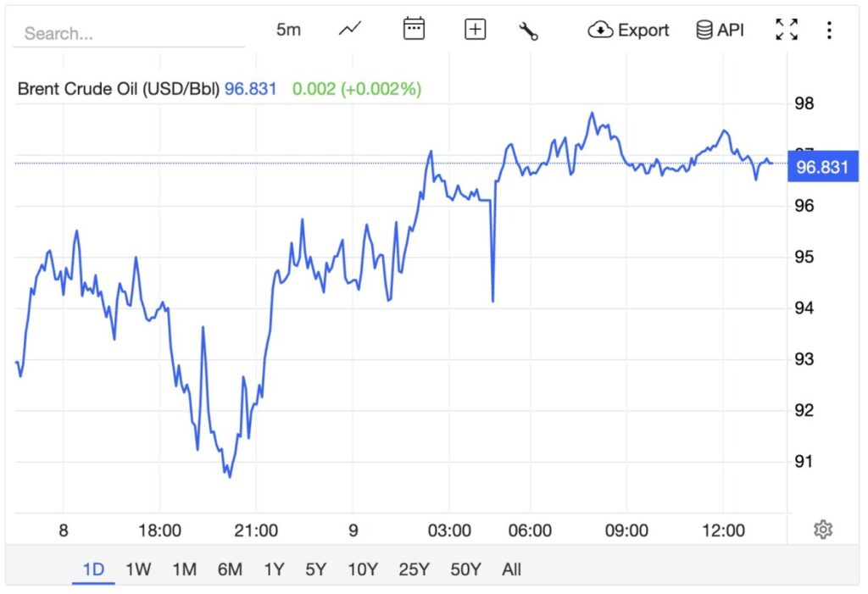This screenshot has width=868, height=594.
Task: Click the blue 96.831 price label
Action: click(x=821, y=167)
